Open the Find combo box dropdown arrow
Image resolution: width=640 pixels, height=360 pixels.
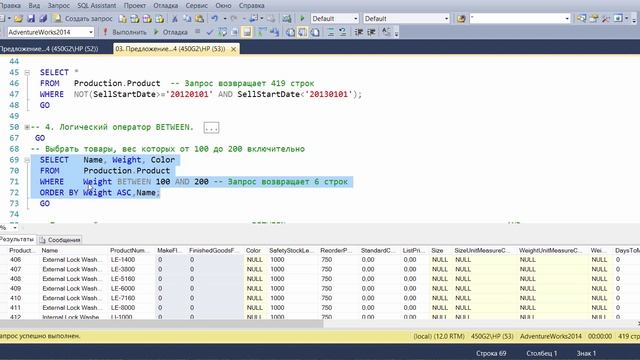pos(567,19)
